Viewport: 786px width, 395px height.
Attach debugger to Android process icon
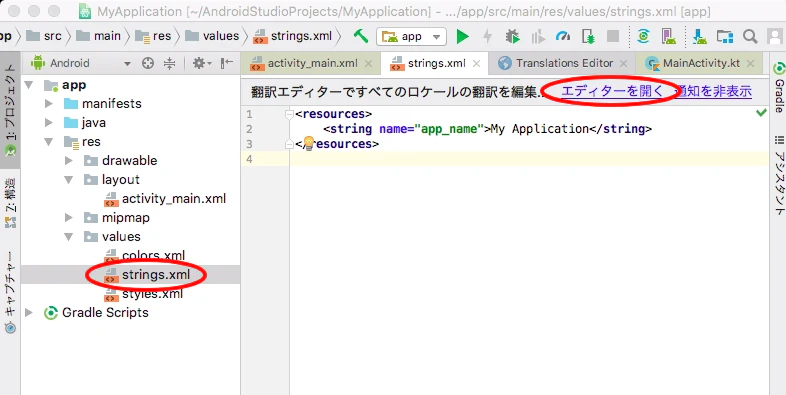[588, 36]
